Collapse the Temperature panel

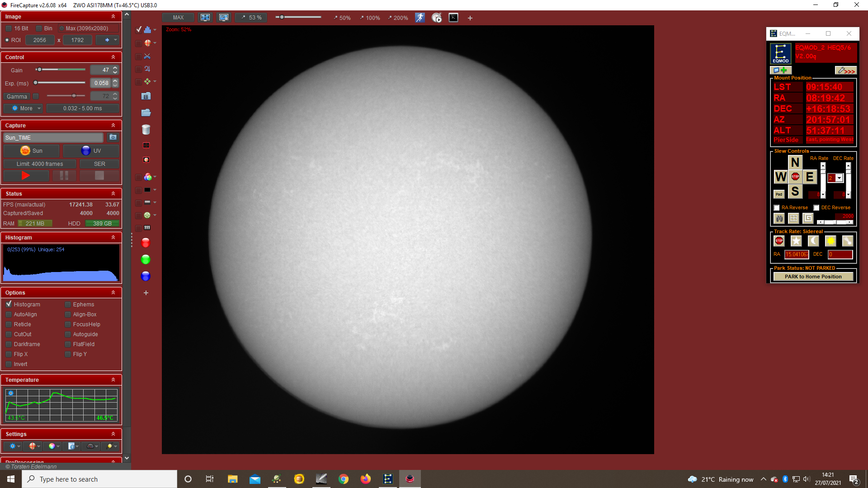pyautogui.click(x=113, y=380)
